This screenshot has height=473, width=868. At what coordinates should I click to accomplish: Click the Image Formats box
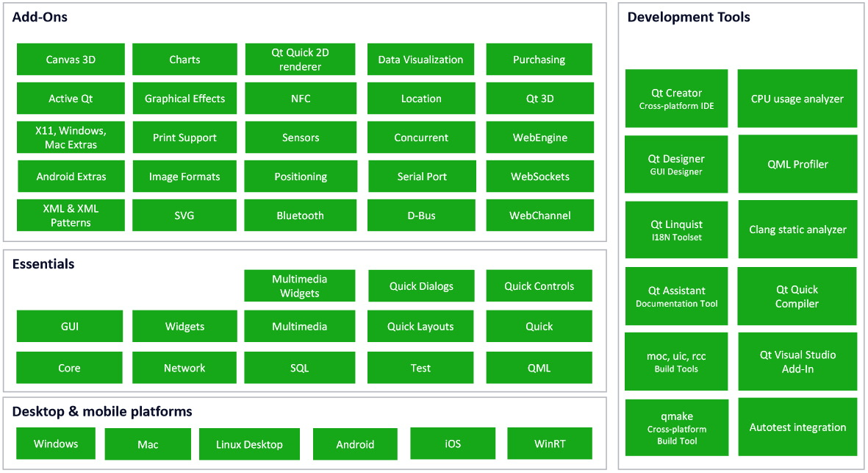[x=184, y=176]
